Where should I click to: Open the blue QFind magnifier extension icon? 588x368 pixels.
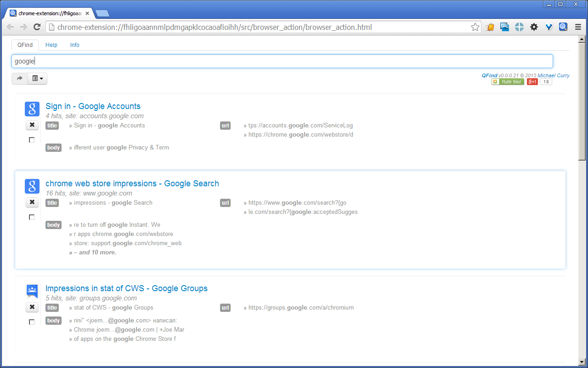point(563,27)
